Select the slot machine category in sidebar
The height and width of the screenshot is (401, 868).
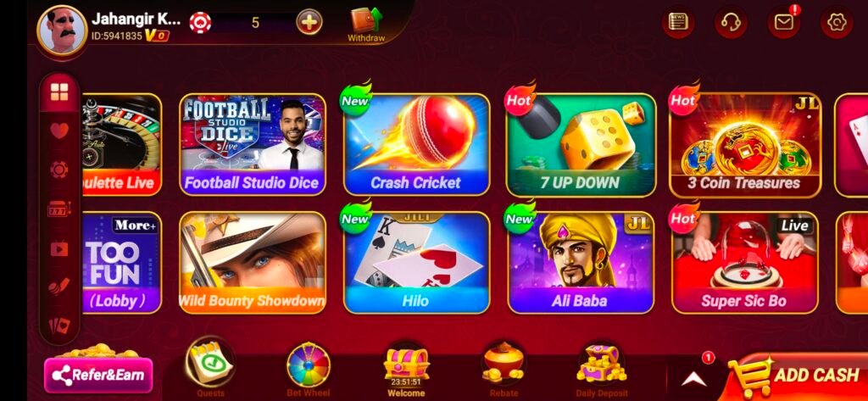pyautogui.click(x=59, y=209)
